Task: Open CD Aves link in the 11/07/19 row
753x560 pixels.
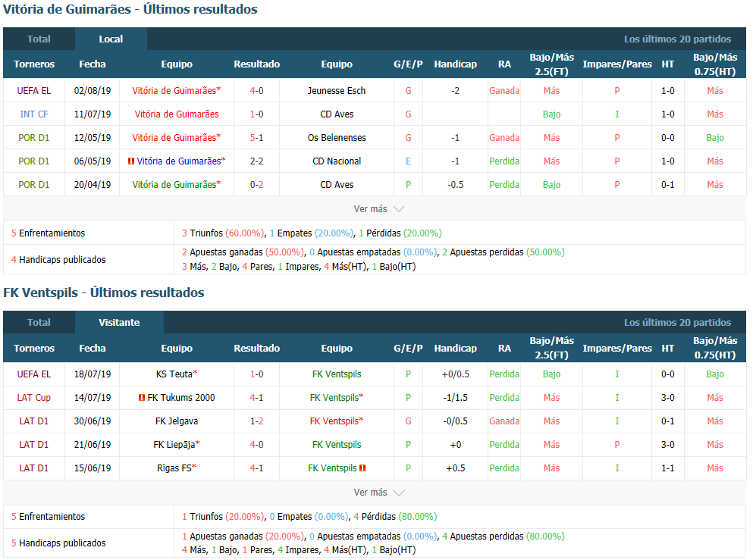Action: click(x=337, y=114)
